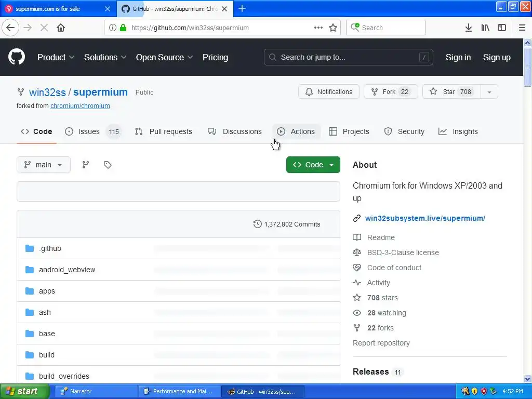Open BSD-3-Clause license link
The height and width of the screenshot is (399, 532).
pos(403,252)
